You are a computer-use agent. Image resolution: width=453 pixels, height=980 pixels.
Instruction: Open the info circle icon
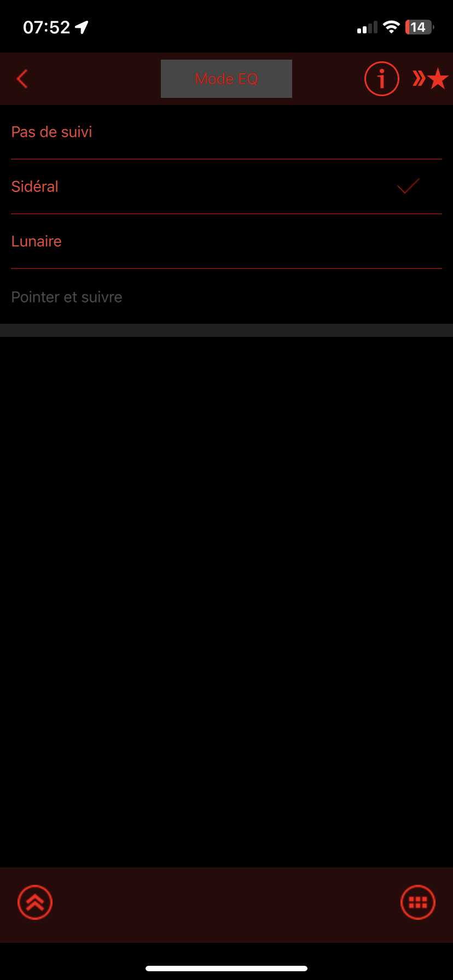(x=382, y=79)
